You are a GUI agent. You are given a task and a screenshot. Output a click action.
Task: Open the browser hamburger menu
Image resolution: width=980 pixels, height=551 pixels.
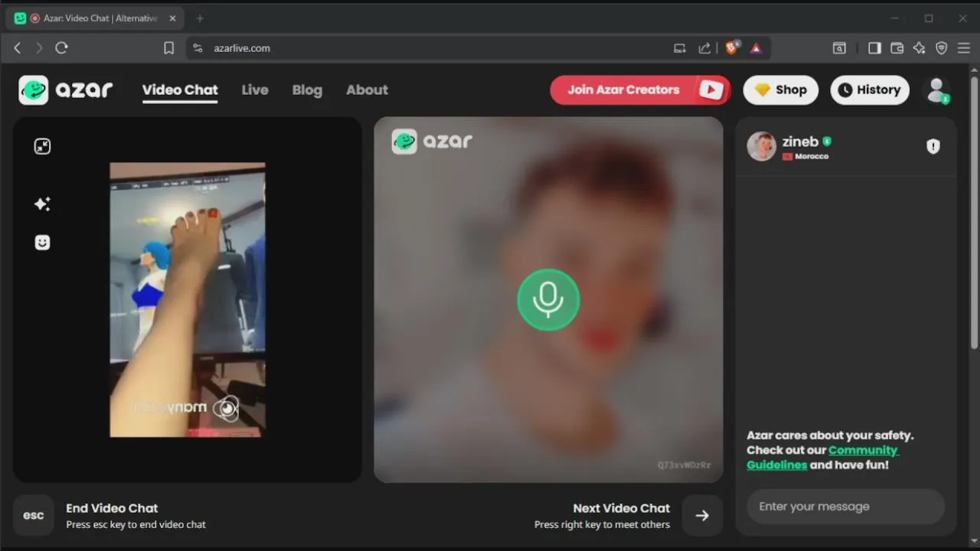tap(964, 48)
